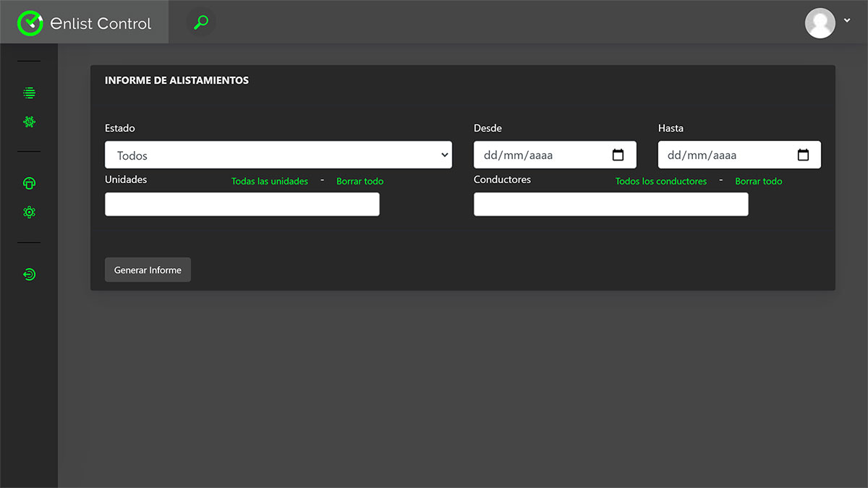This screenshot has height=488, width=868.
Task: Open the Desde calendar picker icon
Action: 618,155
